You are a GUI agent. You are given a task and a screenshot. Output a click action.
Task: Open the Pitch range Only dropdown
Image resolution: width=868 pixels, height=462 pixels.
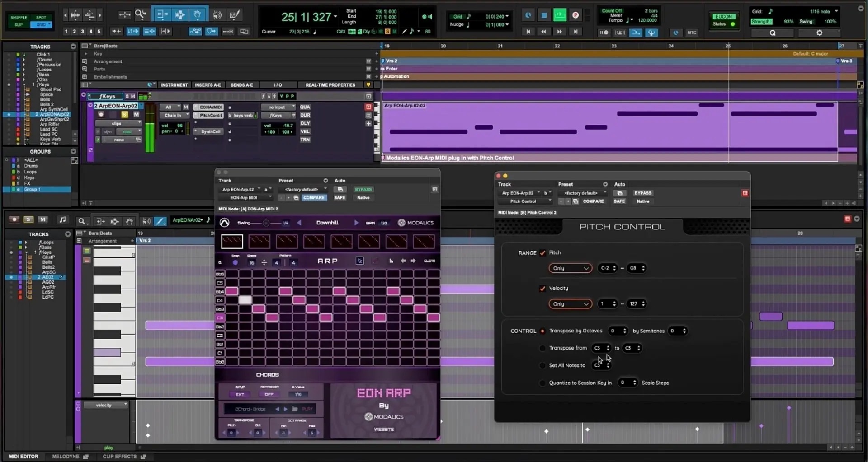(570, 268)
